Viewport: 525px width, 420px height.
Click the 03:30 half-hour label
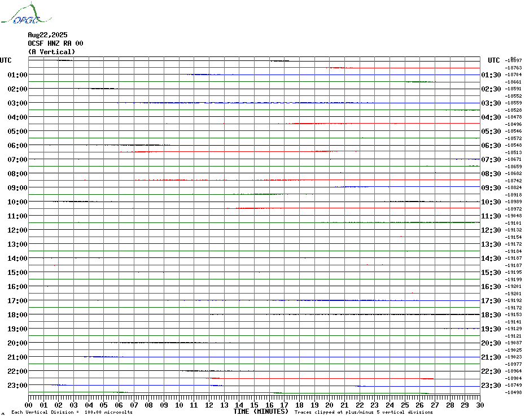click(491, 103)
